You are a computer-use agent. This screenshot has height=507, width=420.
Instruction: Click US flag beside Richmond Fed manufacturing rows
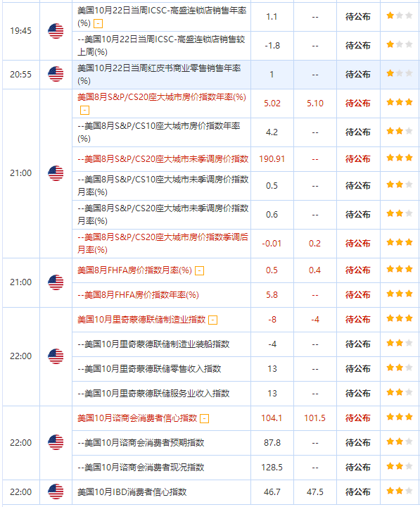point(56,356)
